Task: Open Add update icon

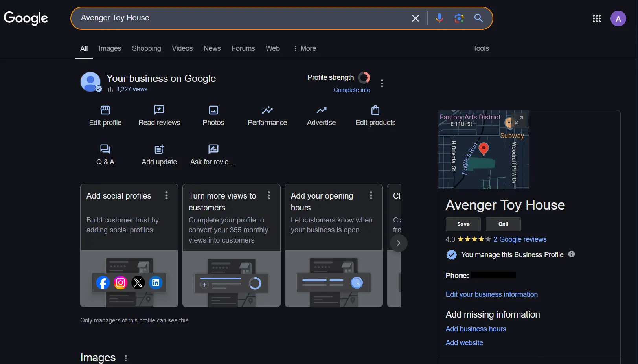Action: pyautogui.click(x=159, y=149)
